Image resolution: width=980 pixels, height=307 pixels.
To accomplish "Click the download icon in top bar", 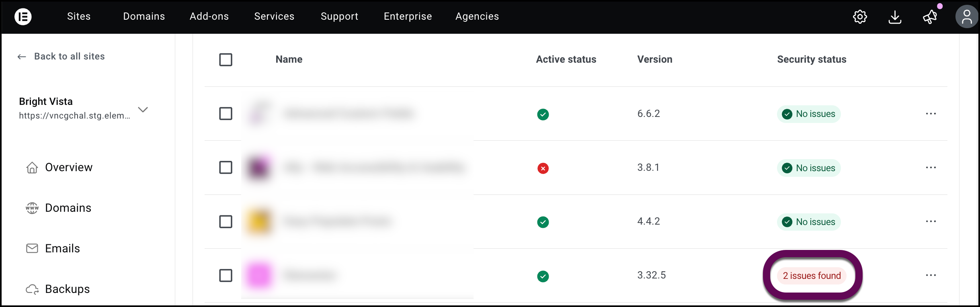I will (x=895, y=17).
